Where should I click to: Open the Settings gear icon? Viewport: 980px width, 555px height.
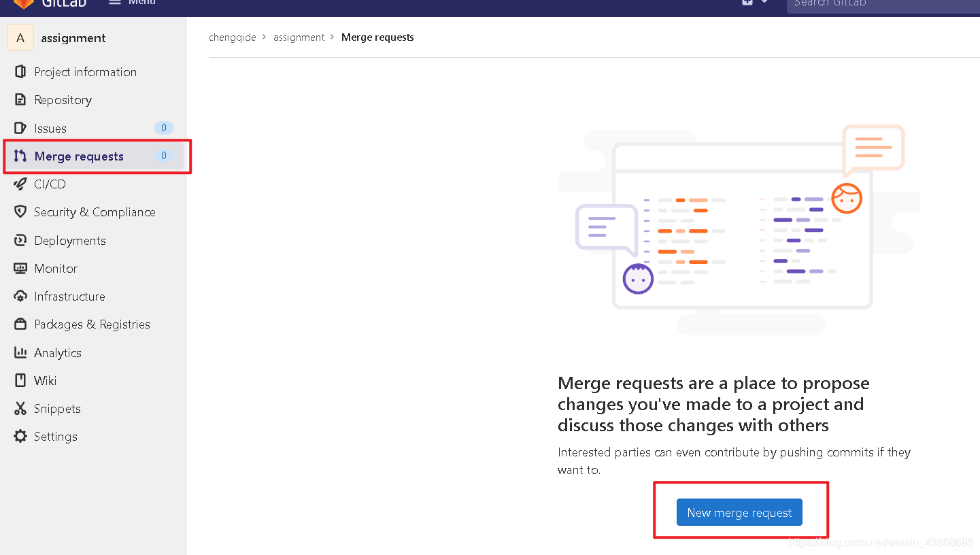tap(20, 436)
